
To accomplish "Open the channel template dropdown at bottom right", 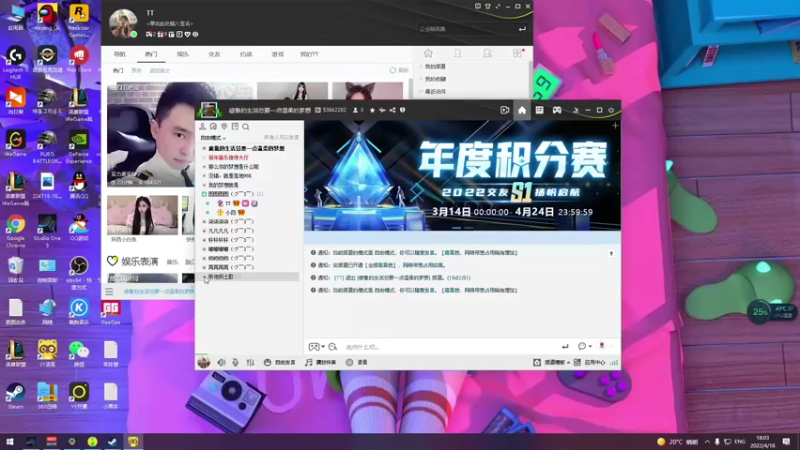I will 552,362.
